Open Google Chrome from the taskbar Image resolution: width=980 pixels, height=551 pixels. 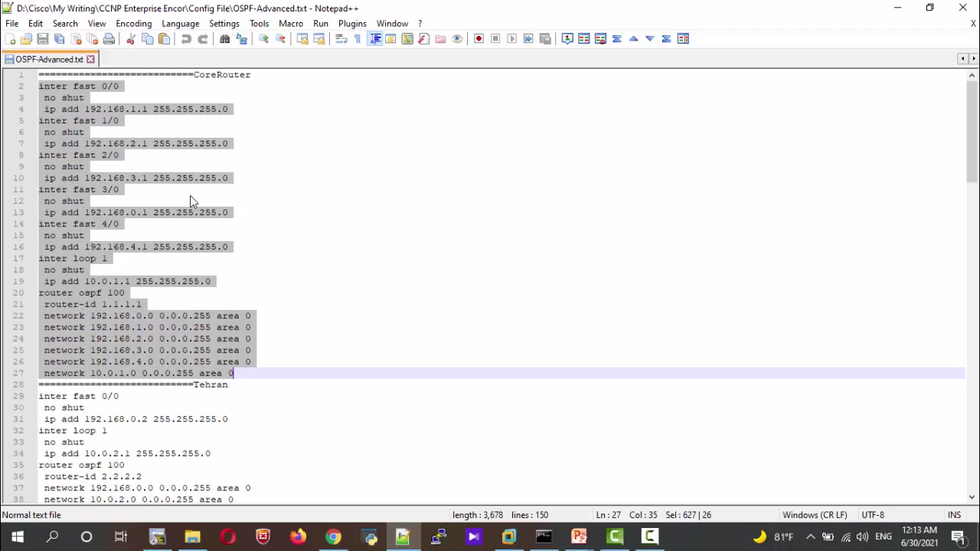[333, 537]
